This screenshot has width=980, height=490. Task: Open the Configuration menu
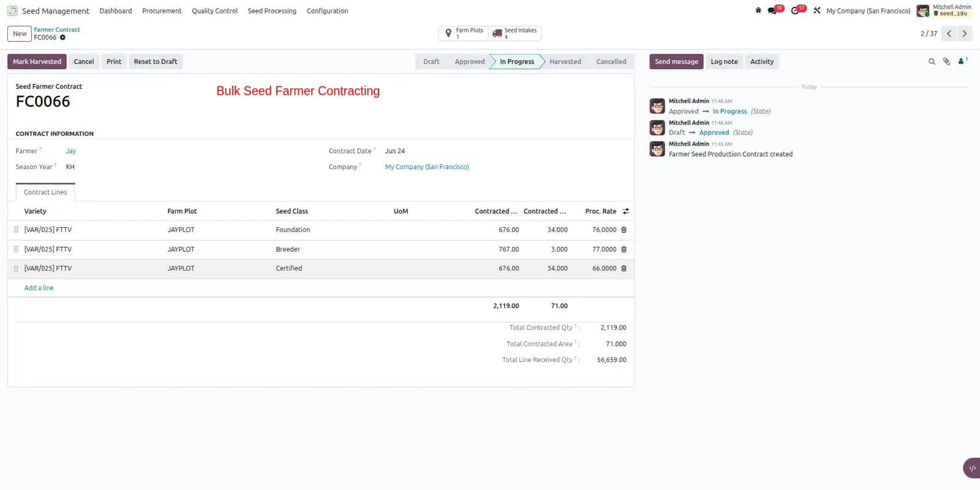pos(327,11)
